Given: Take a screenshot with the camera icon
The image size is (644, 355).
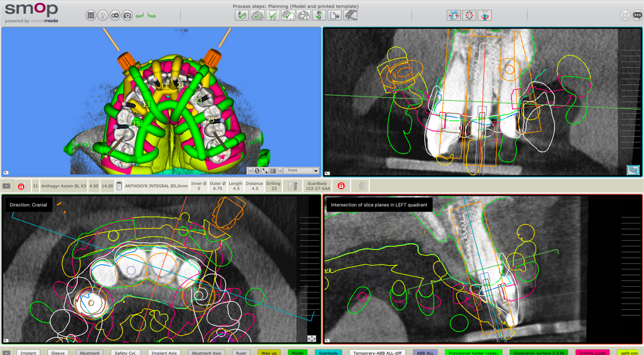Looking at the screenshot, I should [x=128, y=16].
